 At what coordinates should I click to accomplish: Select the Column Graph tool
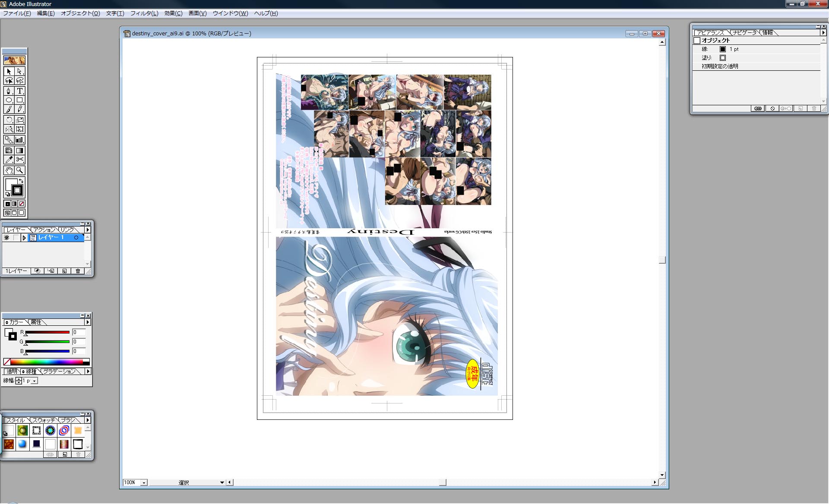[x=20, y=140]
